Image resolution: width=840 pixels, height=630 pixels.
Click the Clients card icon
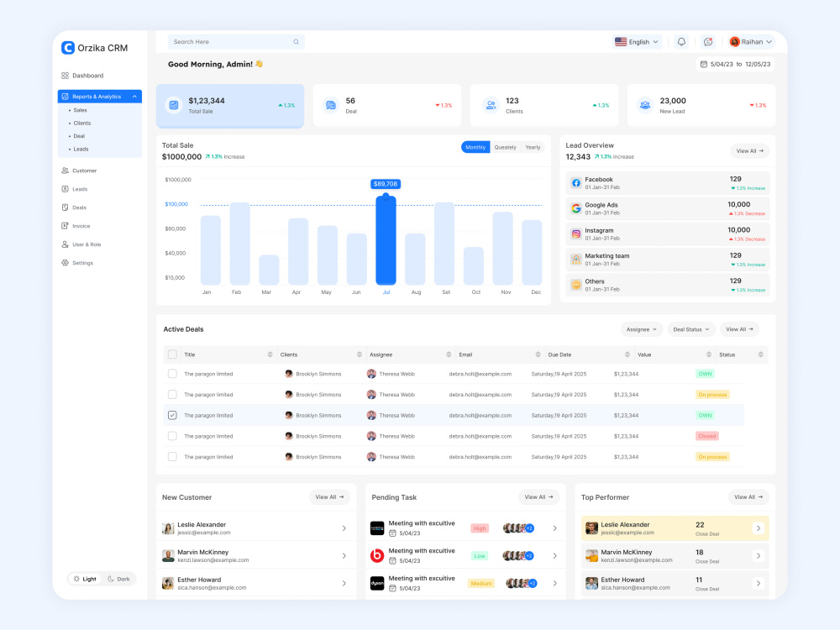491,106
